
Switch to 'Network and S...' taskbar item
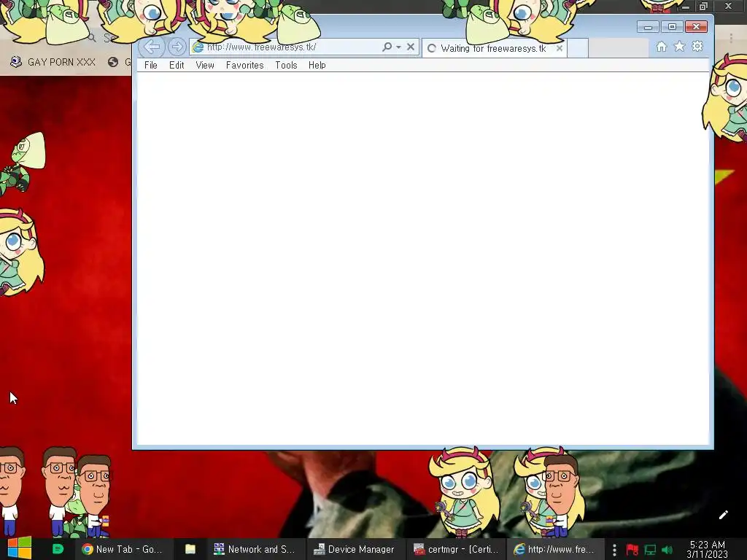coord(255,549)
